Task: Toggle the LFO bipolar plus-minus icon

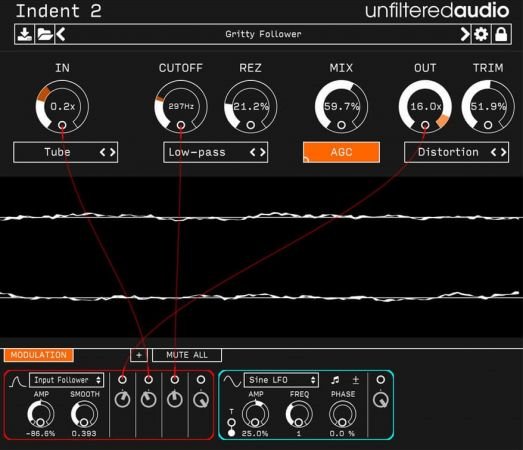Action: click(x=356, y=380)
